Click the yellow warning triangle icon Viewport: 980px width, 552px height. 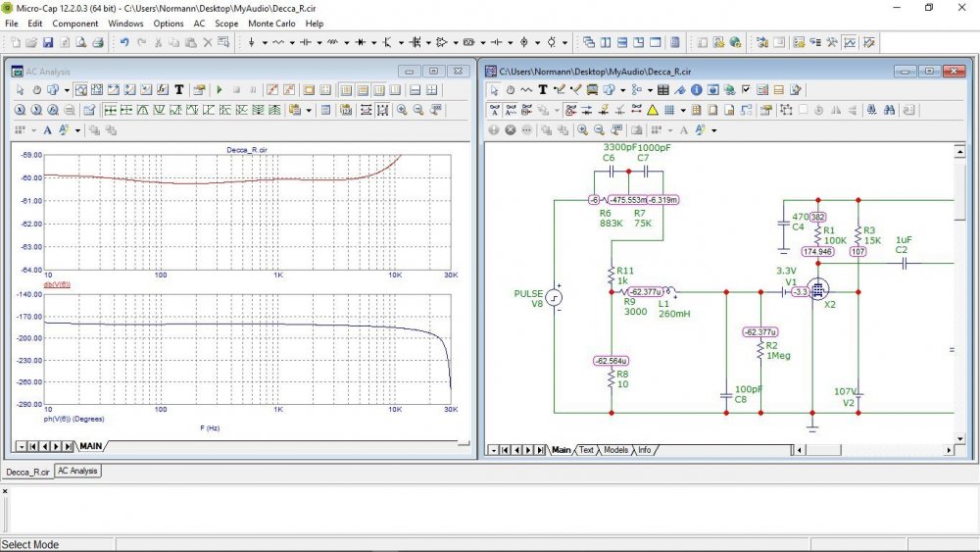(653, 110)
